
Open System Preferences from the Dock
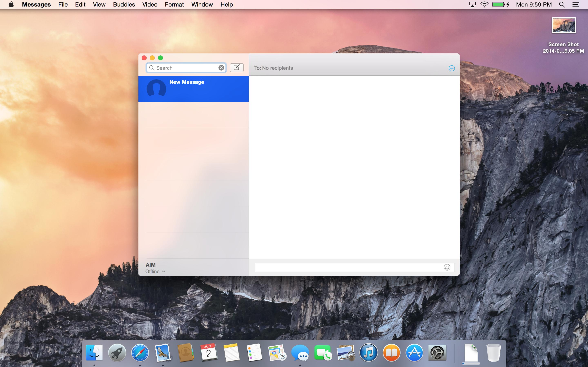437,353
